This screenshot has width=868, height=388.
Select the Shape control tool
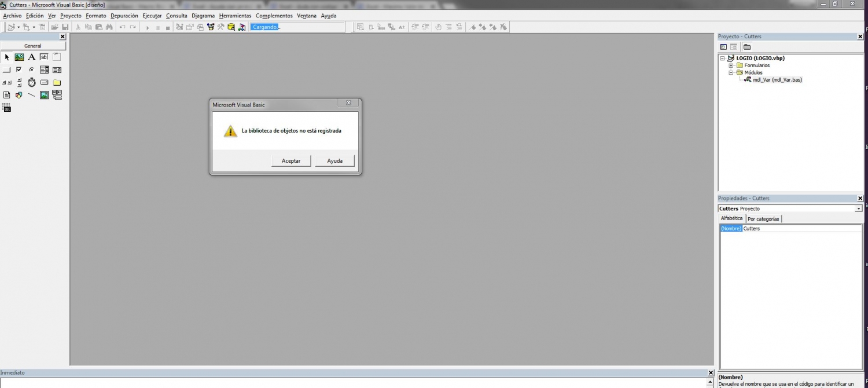click(x=19, y=95)
